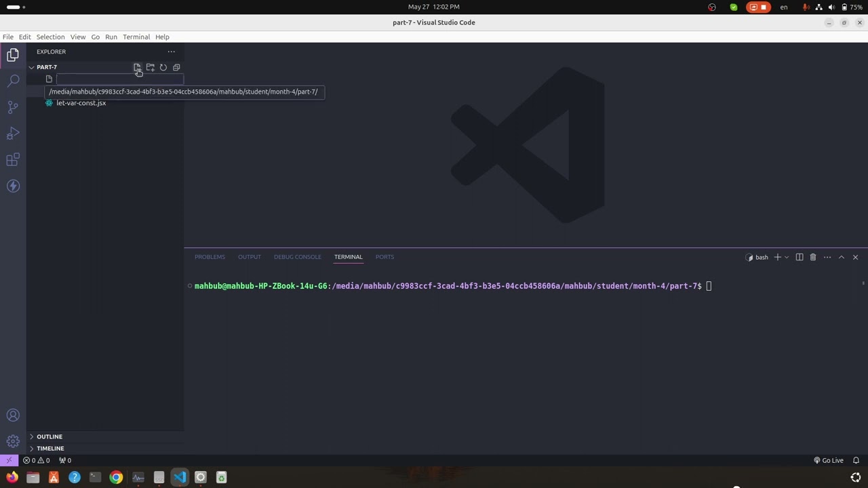Select the bash terminal profile label

pos(757,257)
